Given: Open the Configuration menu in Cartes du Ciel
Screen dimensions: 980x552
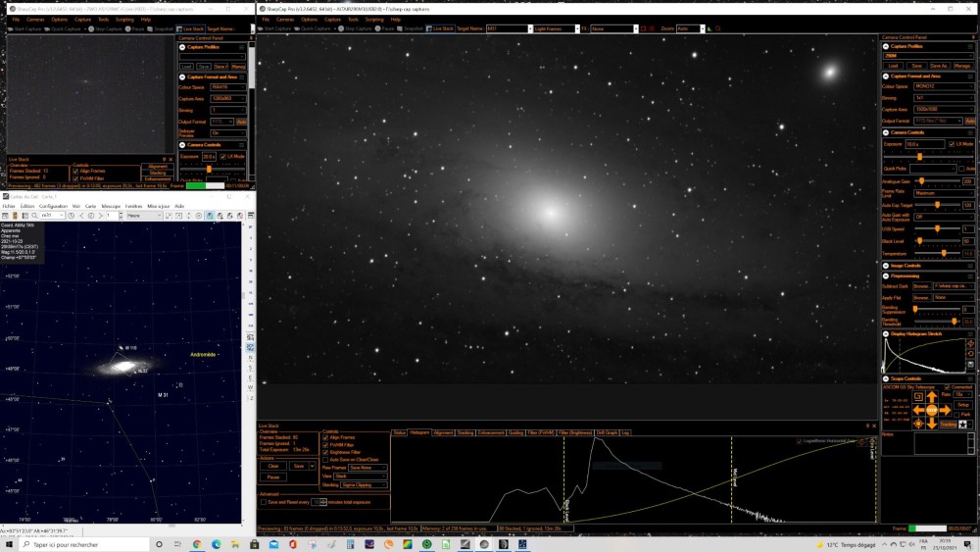Looking at the screenshot, I should tap(53, 206).
